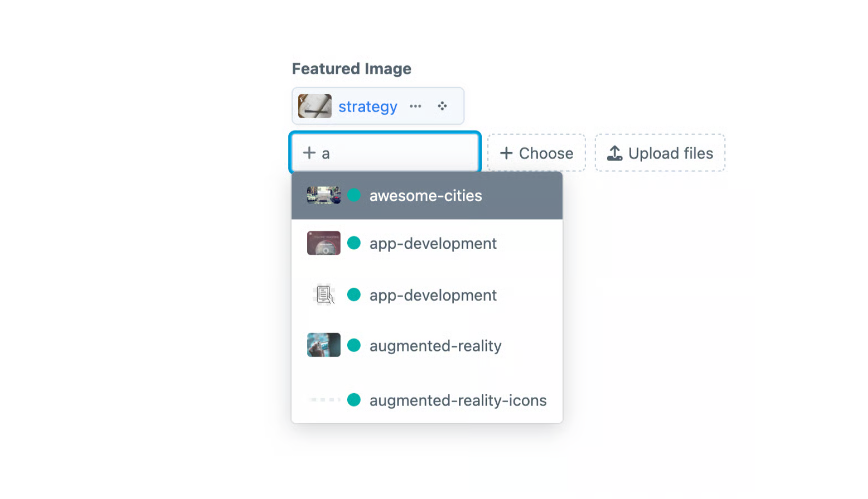Click the green status dot beside augmented-reality-icons
Image resolution: width=868 pixels, height=499 pixels.
354,400
